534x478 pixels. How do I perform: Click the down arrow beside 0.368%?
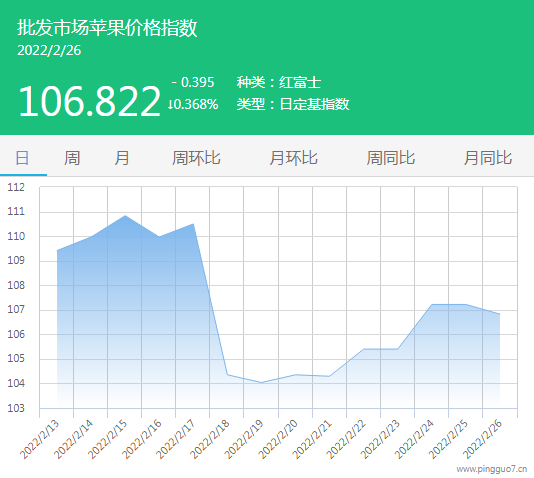click(x=170, y=104)
